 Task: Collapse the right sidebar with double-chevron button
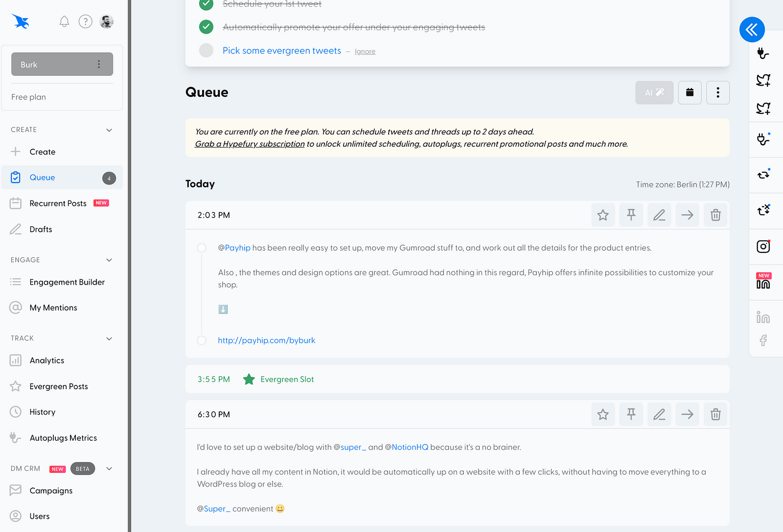coord(752,30)
